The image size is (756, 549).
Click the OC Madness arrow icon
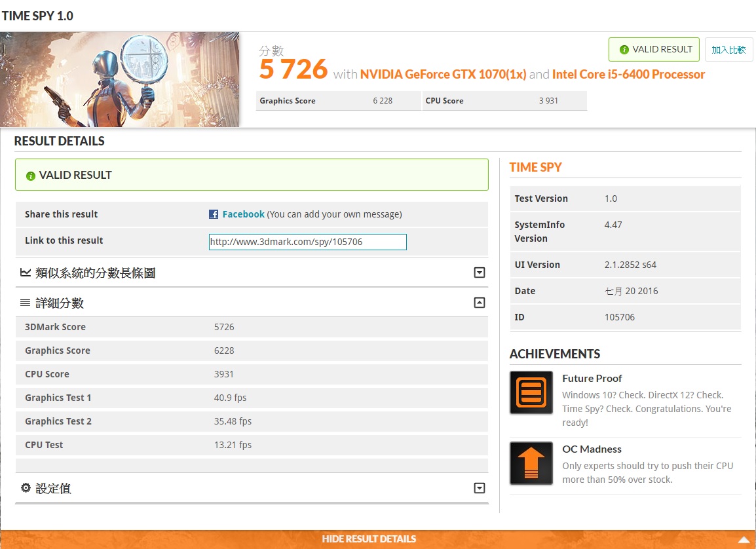coord(531,463)
